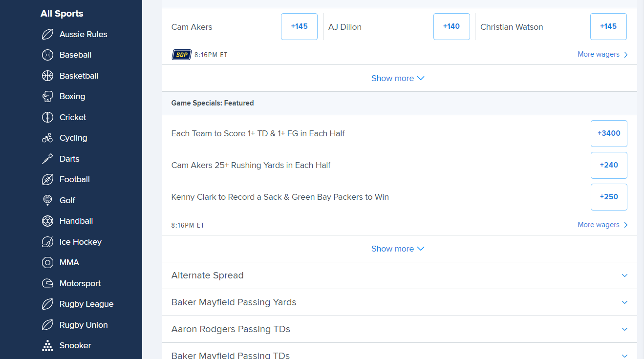The width and height of the screenshot is (644, 359).
Task: Pick +240 Cam Akers rushing yards special
Action: pos(609,165)
